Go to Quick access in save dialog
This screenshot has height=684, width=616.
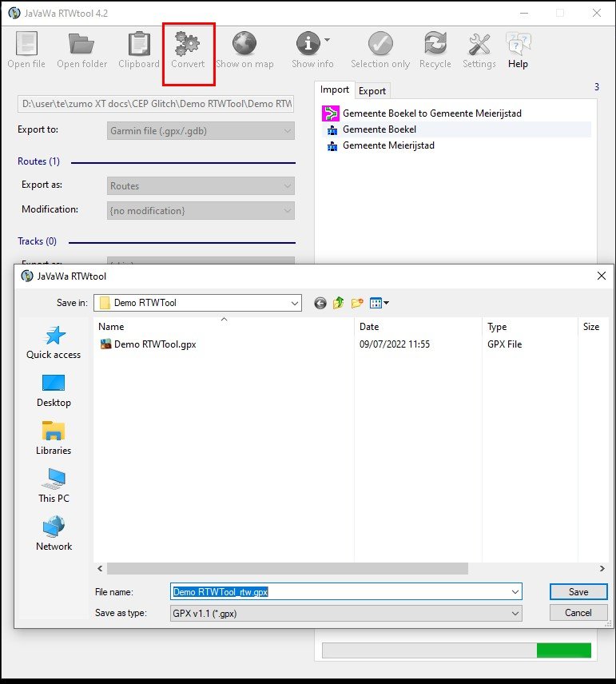(54, 343)
